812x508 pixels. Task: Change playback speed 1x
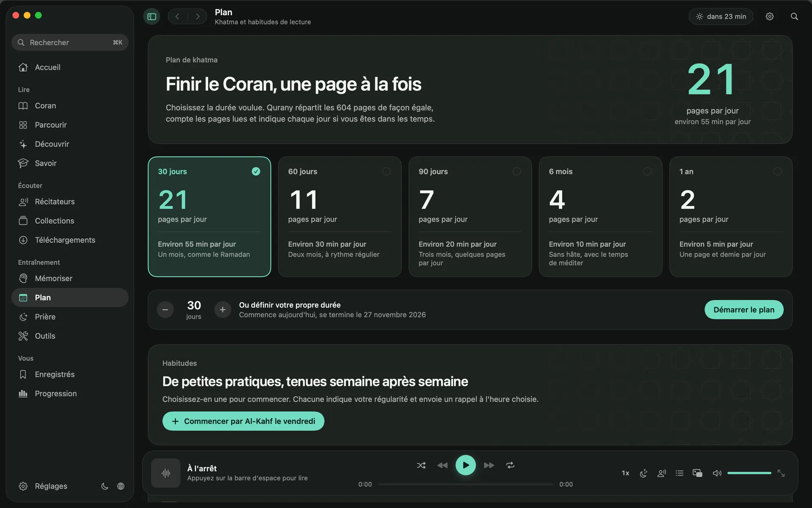point(625,473)
